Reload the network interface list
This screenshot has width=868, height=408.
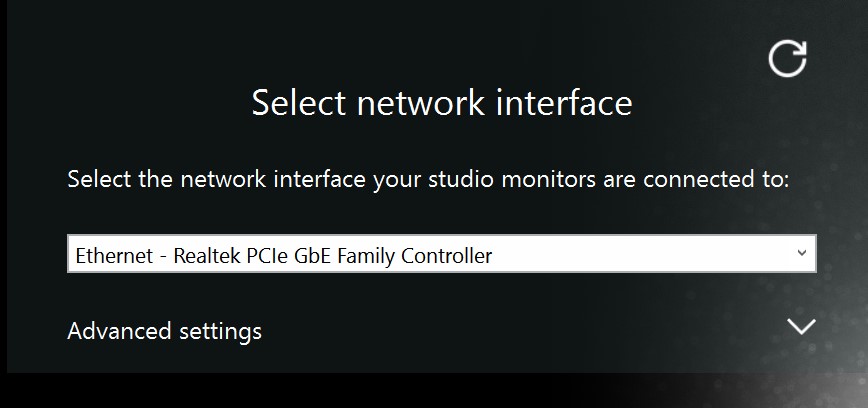tap(787, 58)
